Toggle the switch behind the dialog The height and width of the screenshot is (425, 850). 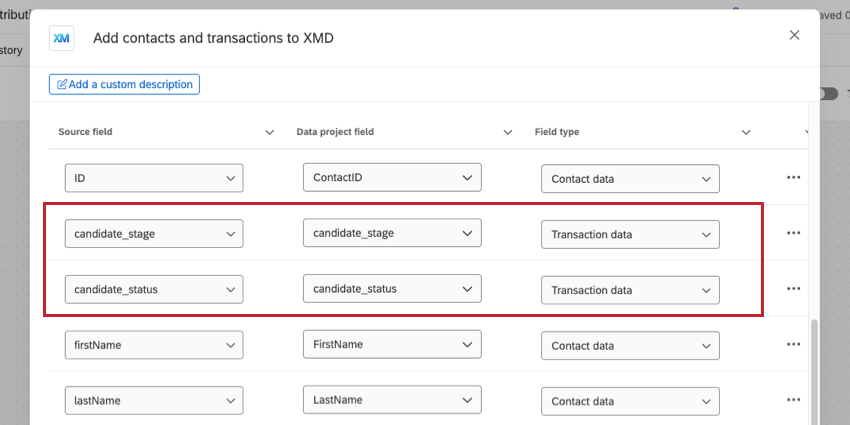[828, 93]
